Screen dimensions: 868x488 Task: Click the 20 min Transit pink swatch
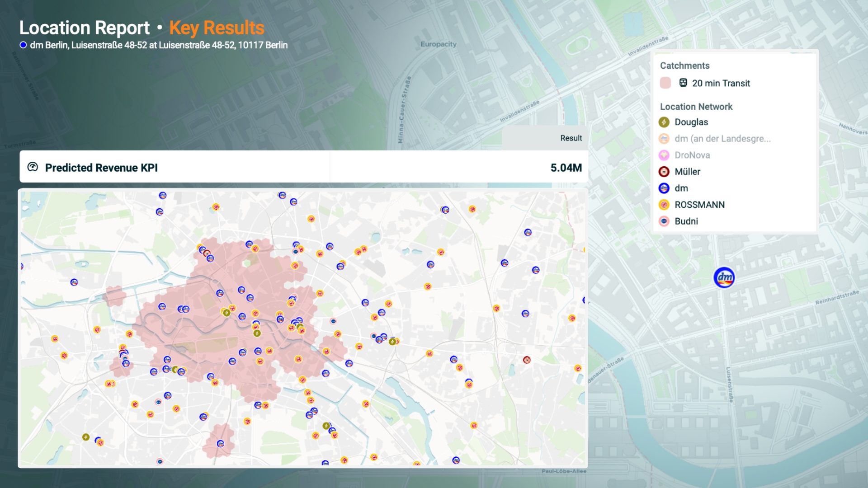(665, 83)
